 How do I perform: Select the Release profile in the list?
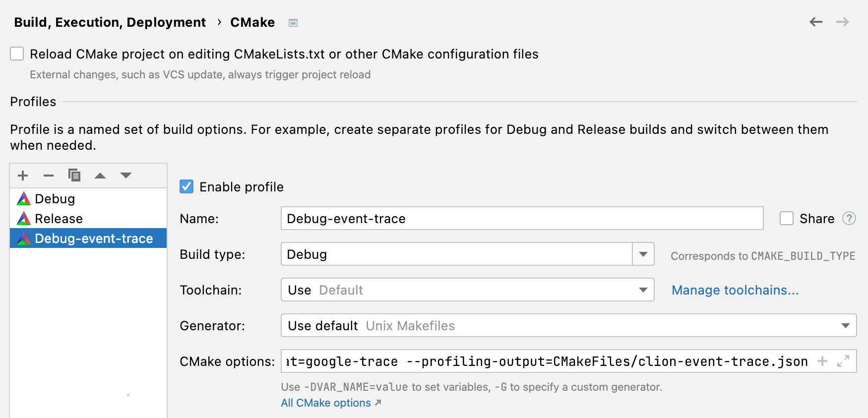pyautogui.click(x=58, y=218)
